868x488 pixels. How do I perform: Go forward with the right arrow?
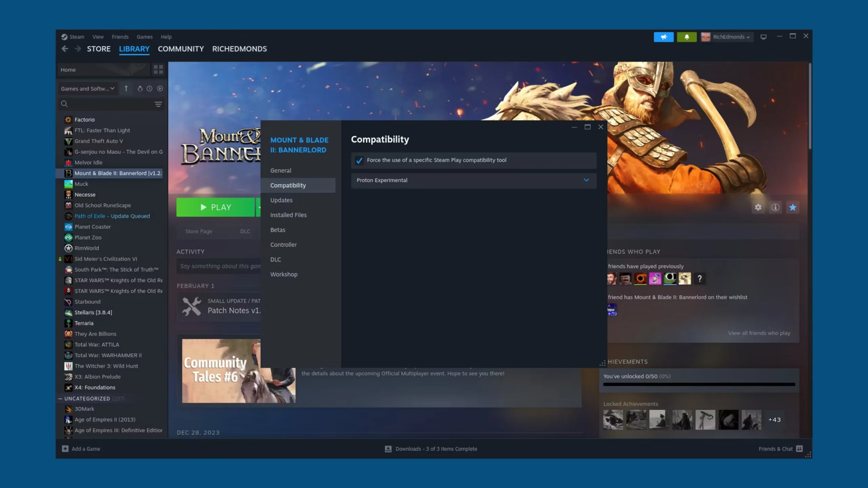point(78,49)
